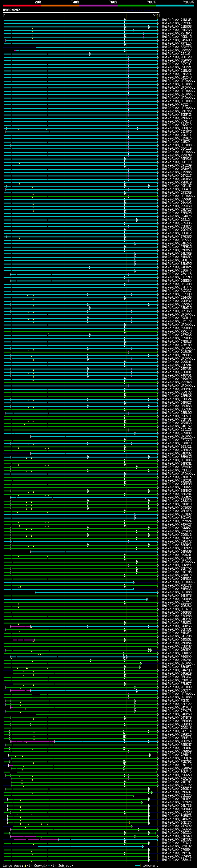Select the UniRef100_Q8AVP6 label

tap(177, 61)
